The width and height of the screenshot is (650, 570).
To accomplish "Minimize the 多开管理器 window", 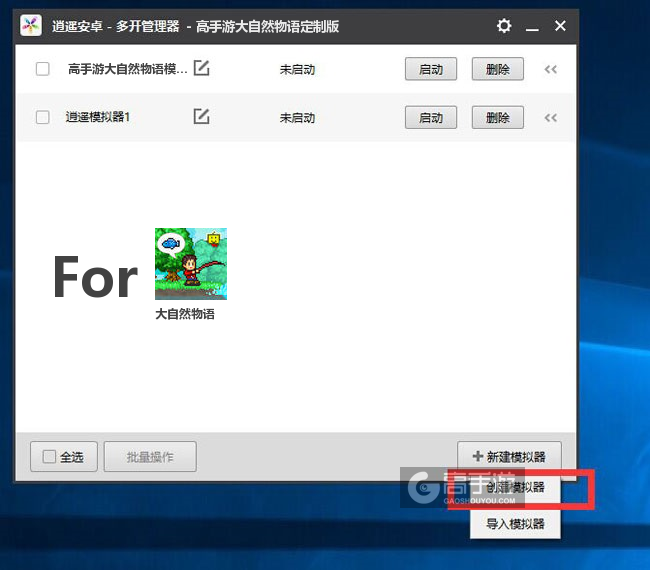I will (x=532, y=26).
